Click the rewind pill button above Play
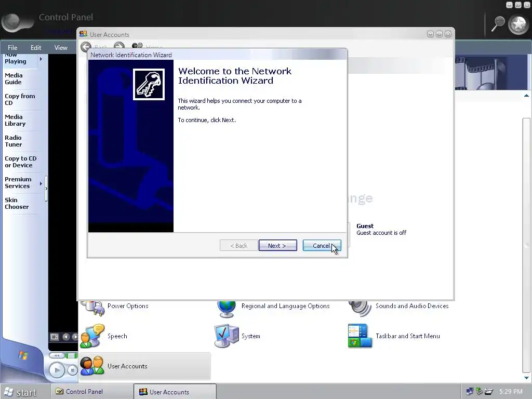The width and height of the screenshot is (532, 399). tap(57, 355)
